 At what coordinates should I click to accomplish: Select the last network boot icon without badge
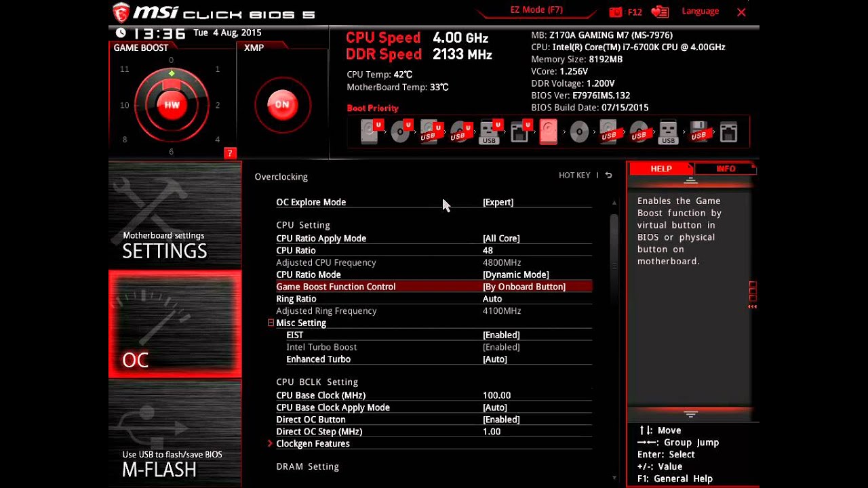[728, 131]
